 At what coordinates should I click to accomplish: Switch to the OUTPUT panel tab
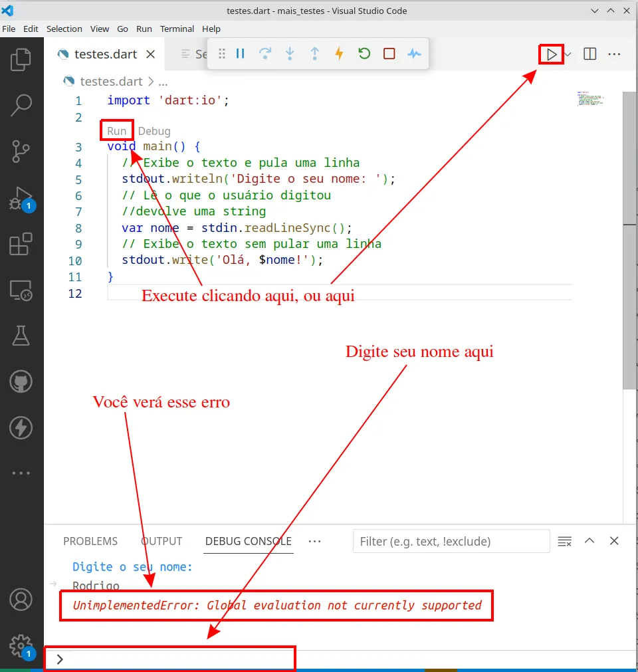point(161,541)
